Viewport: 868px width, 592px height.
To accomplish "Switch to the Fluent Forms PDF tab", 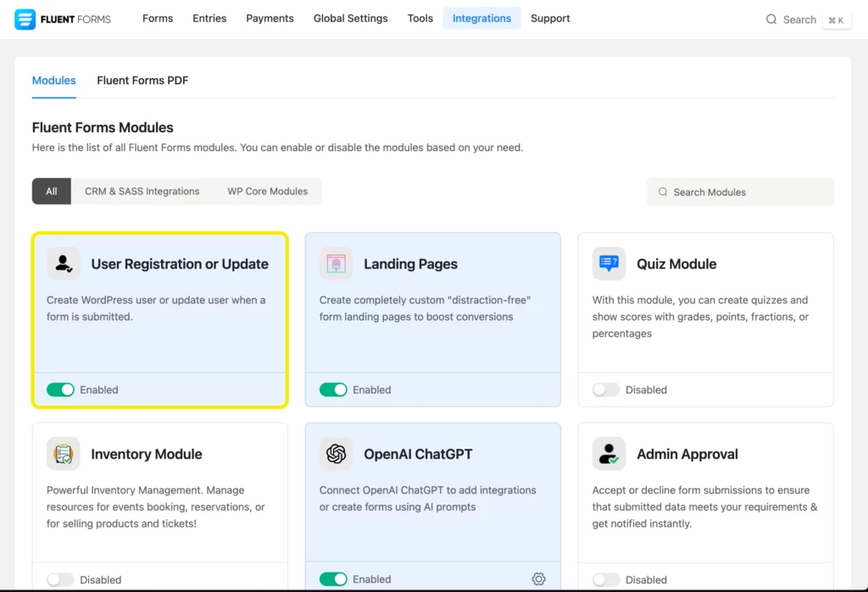I will (x=142, y=81).
